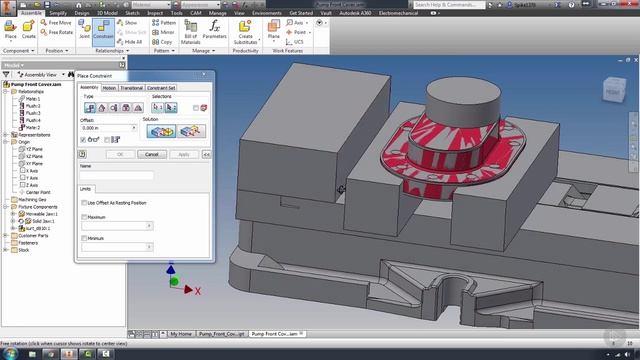
Task: Enable the Maximum limit checkbox
Action: pos(84,217)
